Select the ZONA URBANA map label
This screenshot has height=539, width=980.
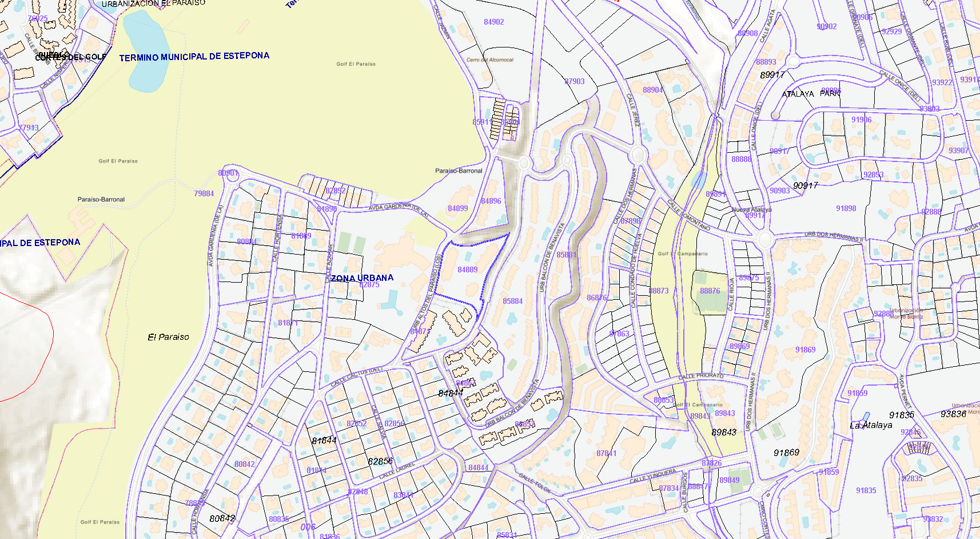362,278
